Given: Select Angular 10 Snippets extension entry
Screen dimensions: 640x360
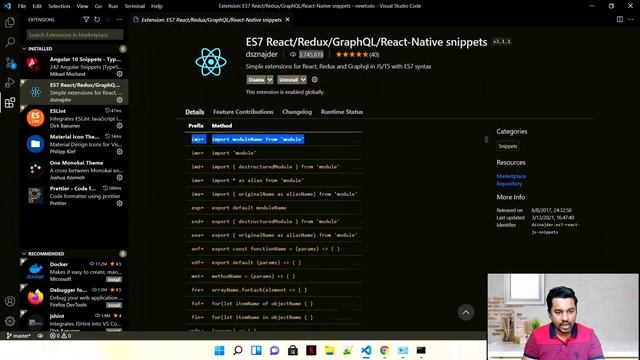Looking at the screenshot, I should tap(74, 66).
